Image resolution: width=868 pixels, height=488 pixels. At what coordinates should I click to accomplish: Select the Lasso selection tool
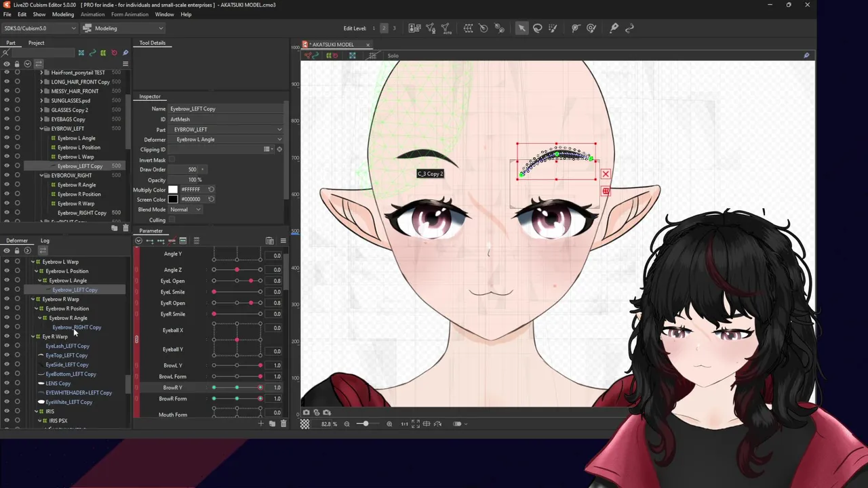538,28
